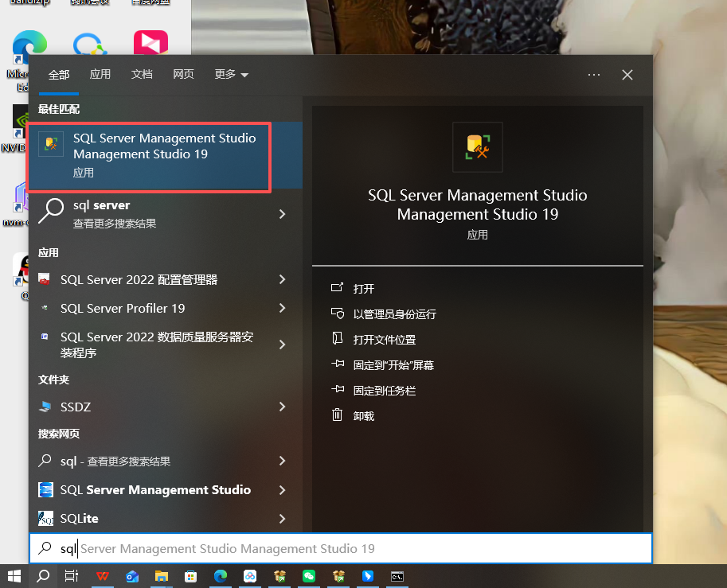Choose 卸载 to uninstall the app
The image size is (727, 588).
pyautogui.click(x=363, y=416)
